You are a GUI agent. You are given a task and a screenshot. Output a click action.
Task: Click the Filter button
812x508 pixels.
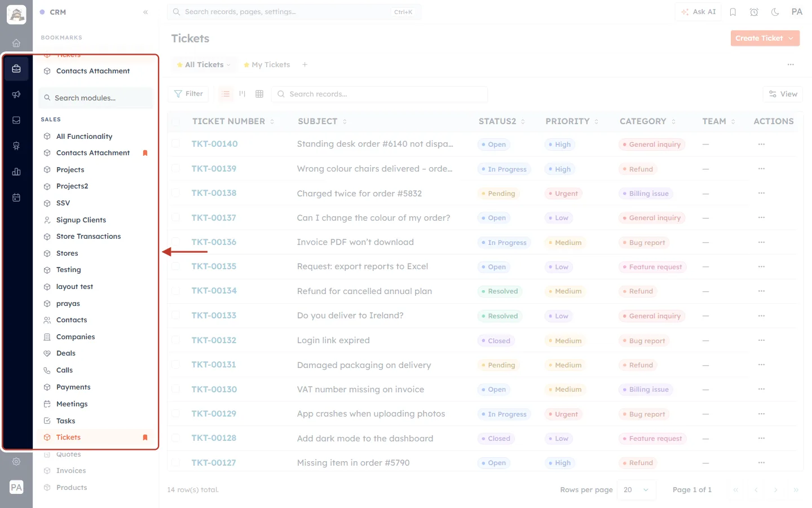click(188, 94)
